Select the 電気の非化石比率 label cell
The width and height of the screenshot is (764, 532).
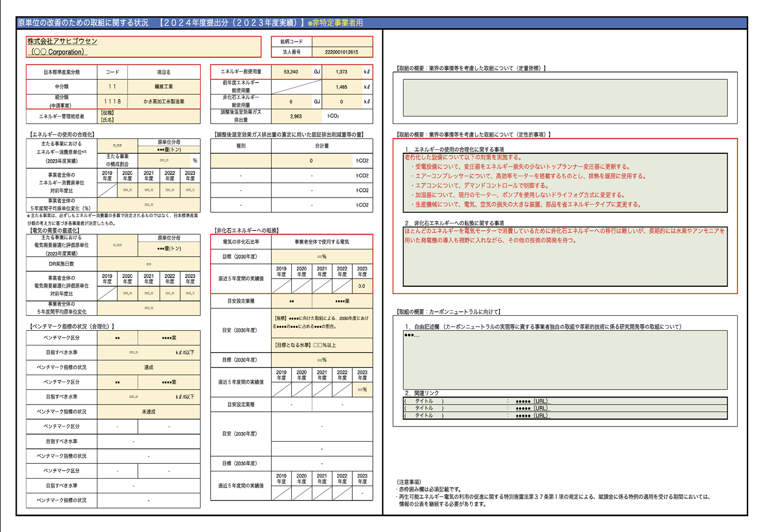click(x=241, y=242)
